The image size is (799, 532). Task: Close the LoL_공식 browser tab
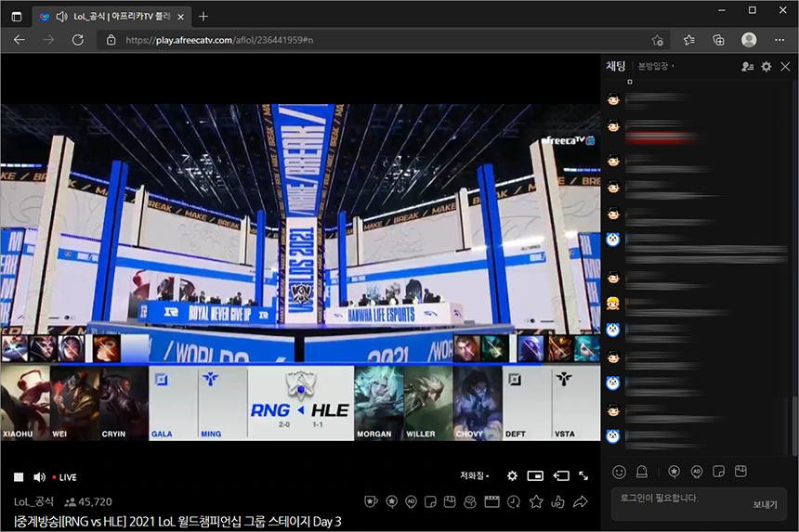[x=181, y=17]
